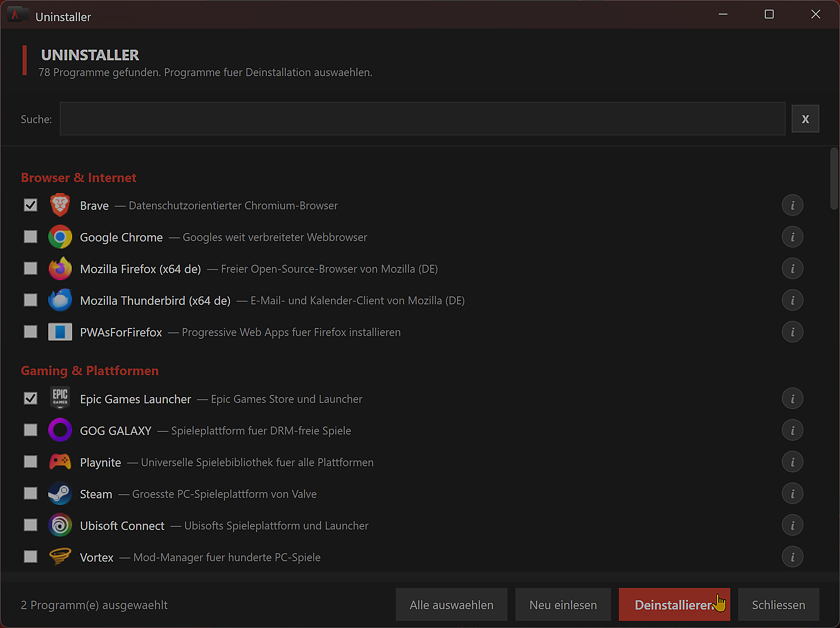This screenshot has width=840, height=628.
Task: Click the Vortex program name
Action: (x=97, y=558)
